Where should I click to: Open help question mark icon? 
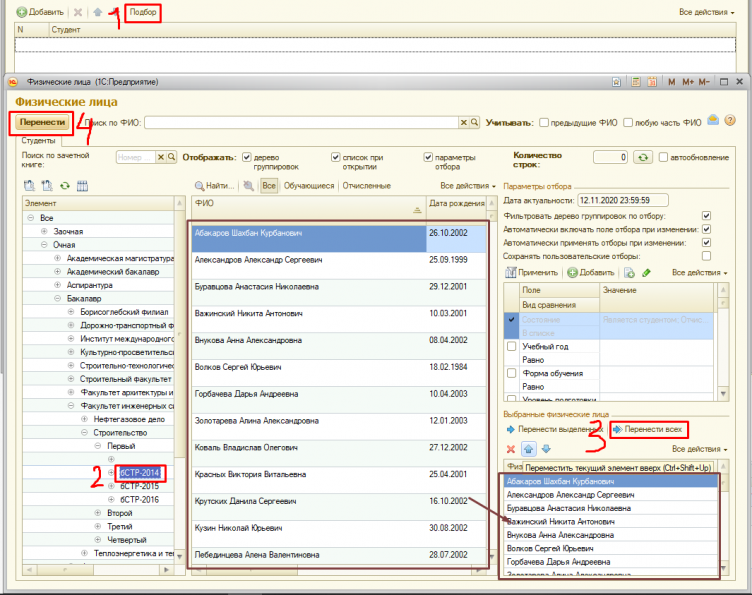pos(730,120)
